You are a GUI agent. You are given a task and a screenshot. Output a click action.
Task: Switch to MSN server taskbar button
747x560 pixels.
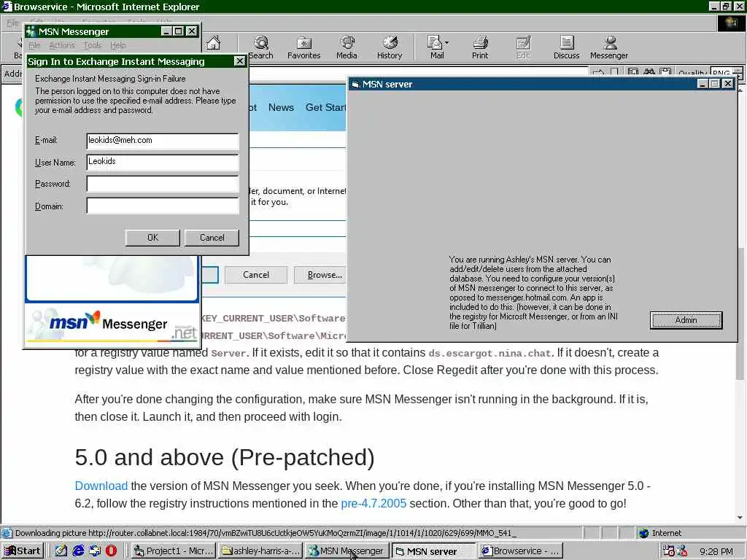tap(433, 551)
